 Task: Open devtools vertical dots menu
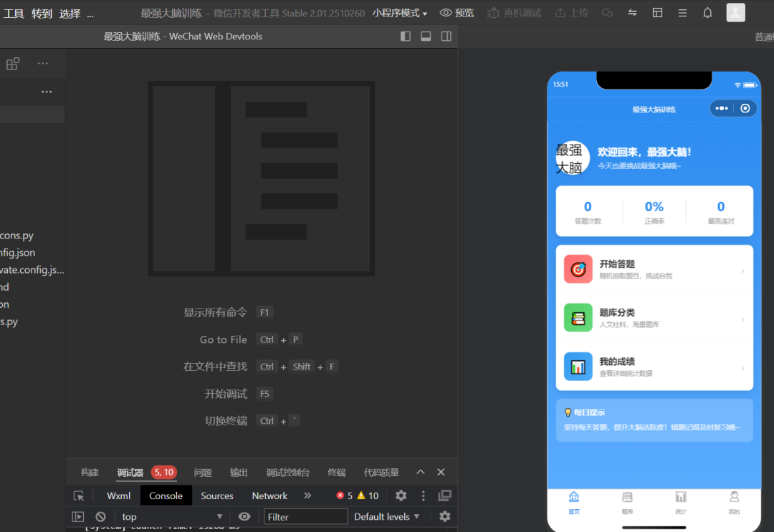[x=423, y=496]
